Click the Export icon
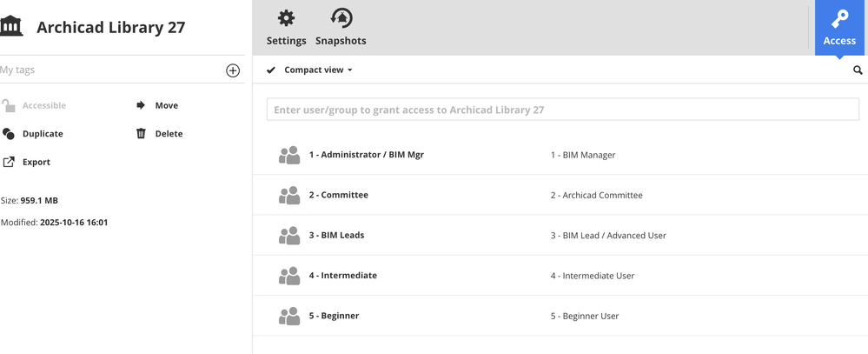The height and width of the screenshot is (354, 868). (9, 162)
